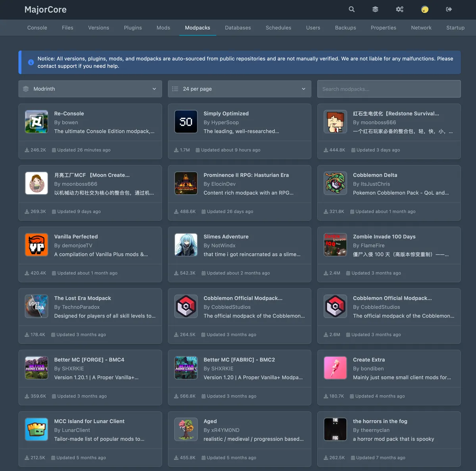Click the Prominence II RPG modpack icon
The image size is (476, 471).
coord(186,183)
